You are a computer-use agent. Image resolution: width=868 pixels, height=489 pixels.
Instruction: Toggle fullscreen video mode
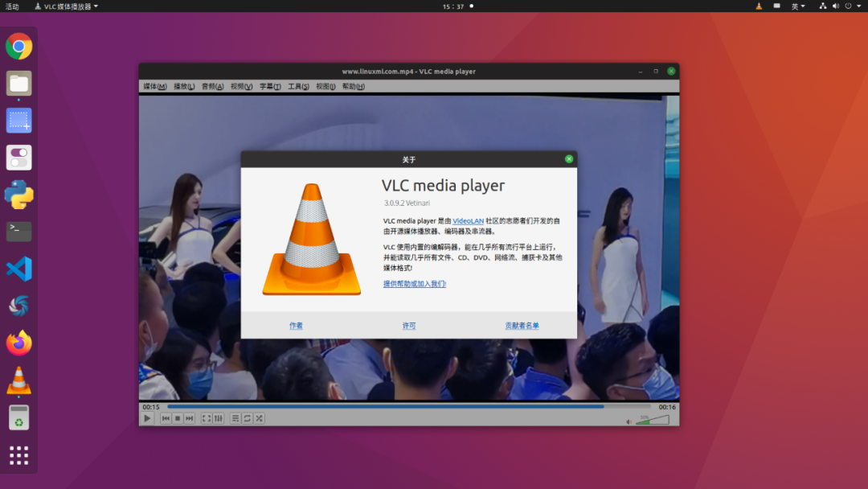[x=207, y=419]
